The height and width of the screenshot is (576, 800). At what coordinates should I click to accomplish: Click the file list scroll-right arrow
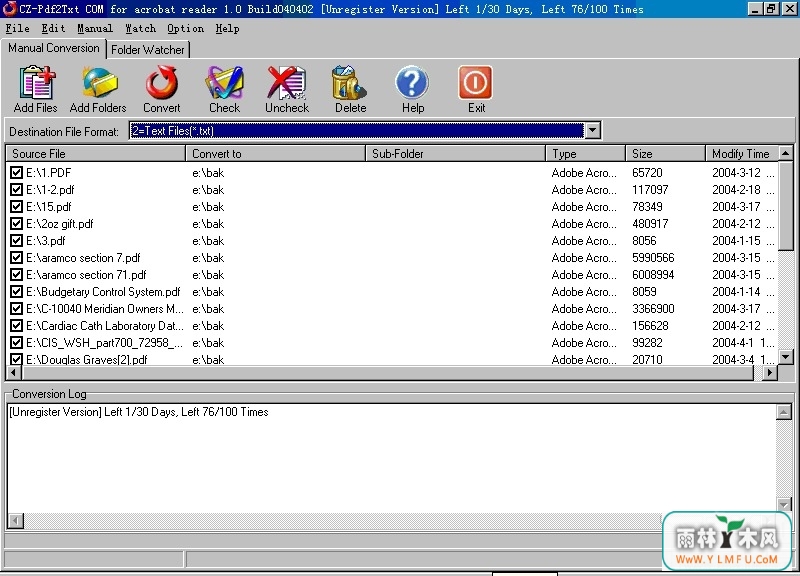769,373
